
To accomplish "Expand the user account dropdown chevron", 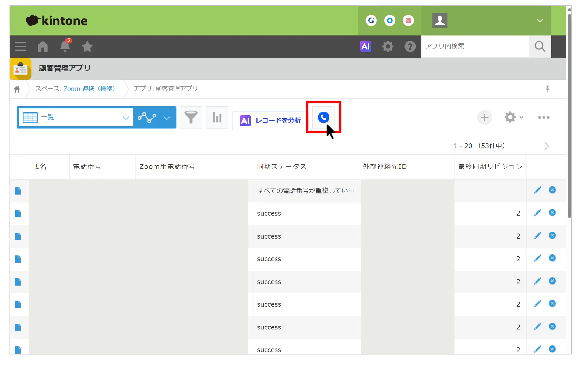I will pos(540,20).
